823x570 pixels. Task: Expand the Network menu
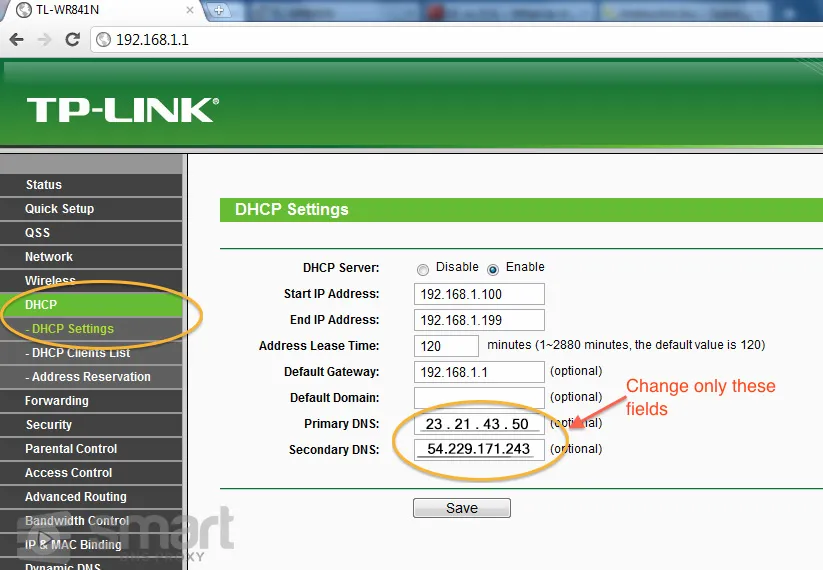coord(49,257)
